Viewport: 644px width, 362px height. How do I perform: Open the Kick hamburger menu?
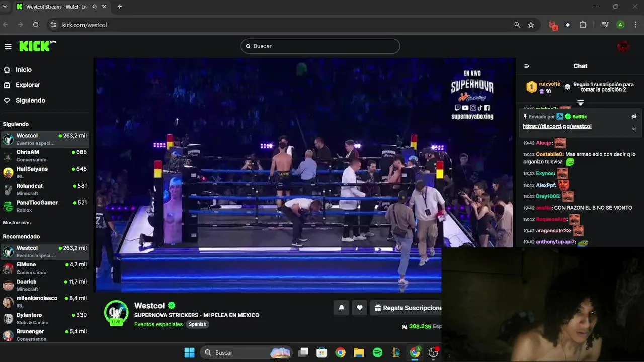coord(8,46)
